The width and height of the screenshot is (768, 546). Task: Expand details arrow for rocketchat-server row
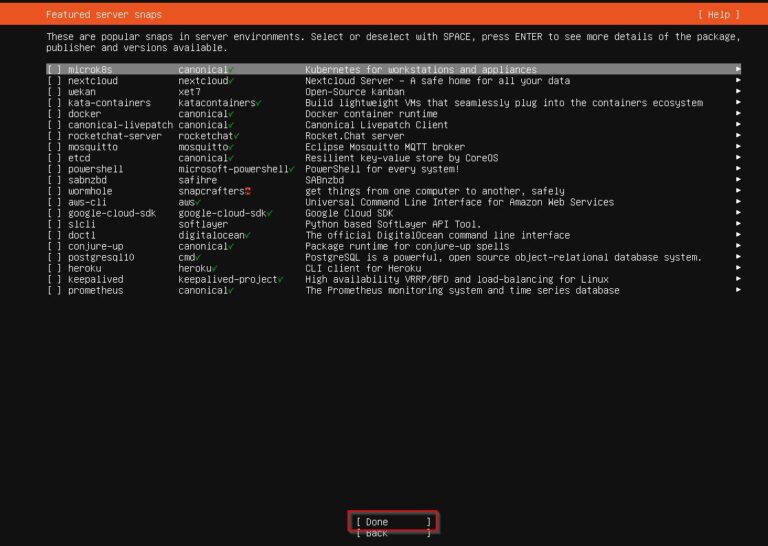(x=738, y=135)
